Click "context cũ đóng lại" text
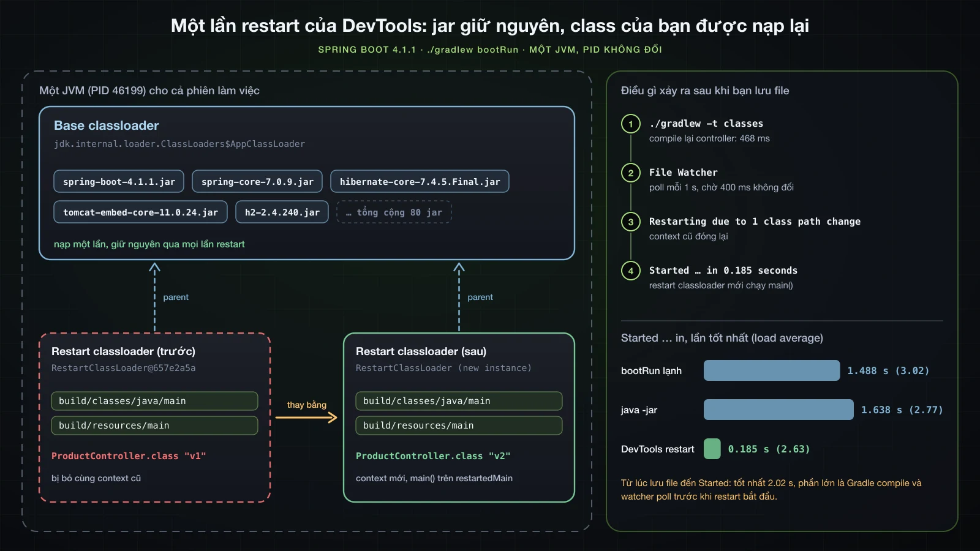 pos(688,236)
